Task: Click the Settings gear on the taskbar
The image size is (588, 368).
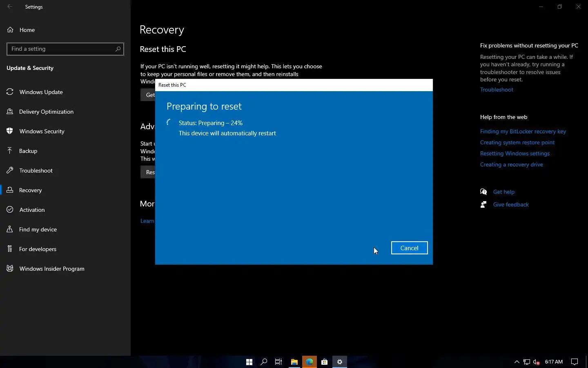Action: tap(340, 361)
